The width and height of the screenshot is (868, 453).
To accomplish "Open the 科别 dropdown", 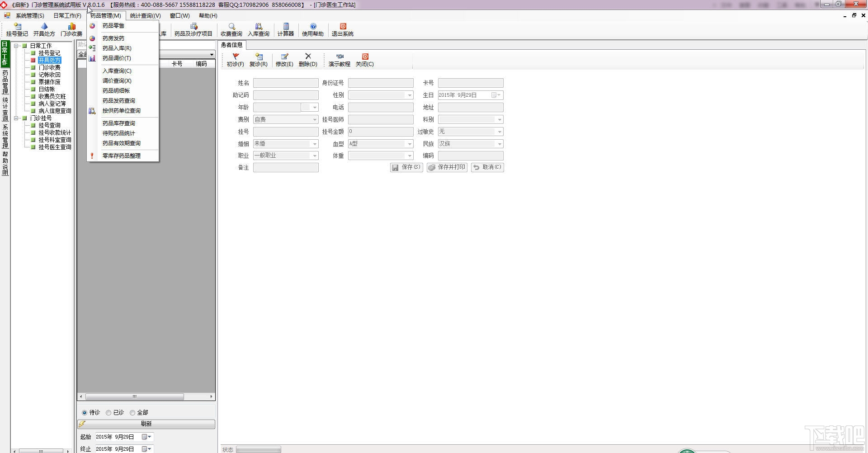I will click(500, 120).
